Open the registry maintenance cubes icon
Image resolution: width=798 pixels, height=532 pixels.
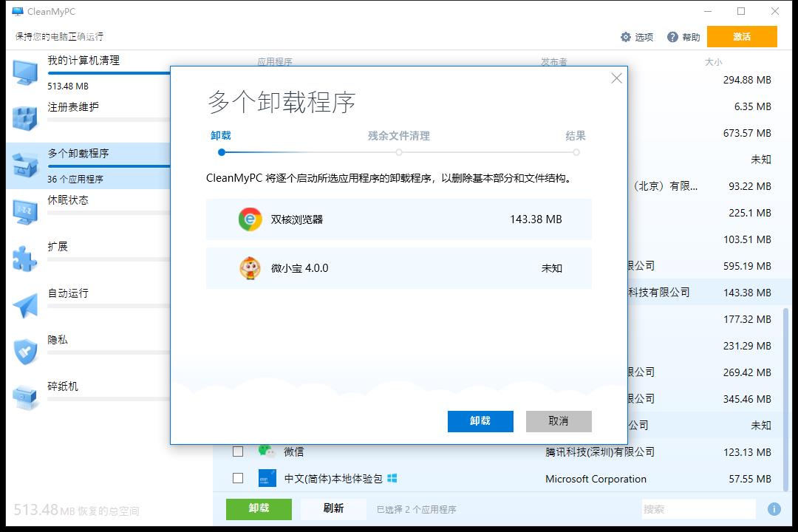point(25,119)
